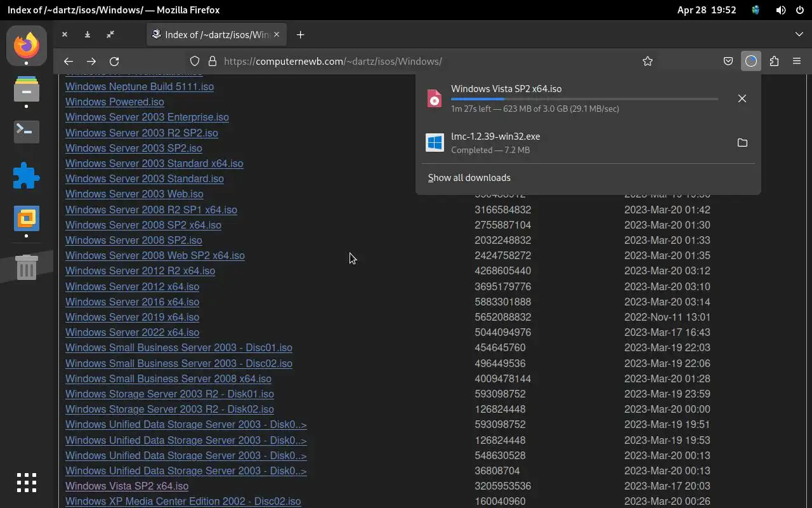Screen dimensions: 812x508
Task: Open Windows Server 2016 x64.iso link
Action: [132, 302]
